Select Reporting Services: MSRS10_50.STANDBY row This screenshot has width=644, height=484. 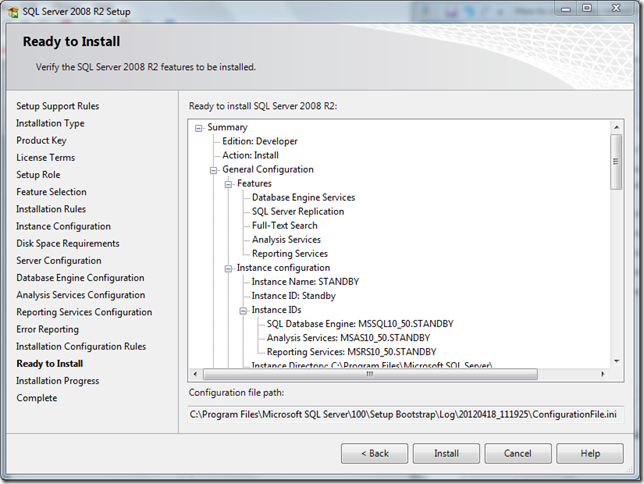[351, 352]
